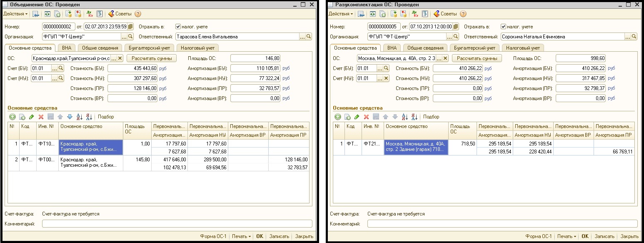
Task: Uncheck налог. учете in Объединение ОС window
Action: 178,27
